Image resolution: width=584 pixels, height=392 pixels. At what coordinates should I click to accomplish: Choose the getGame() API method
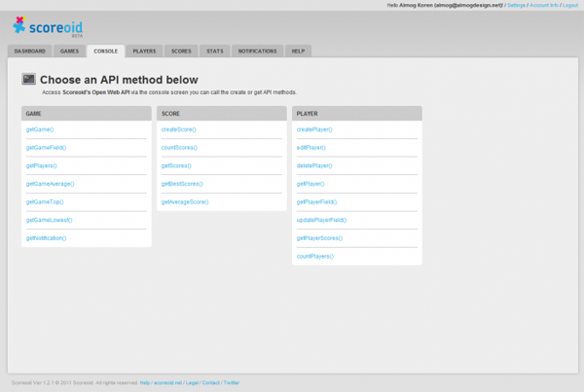pos(40,128)
